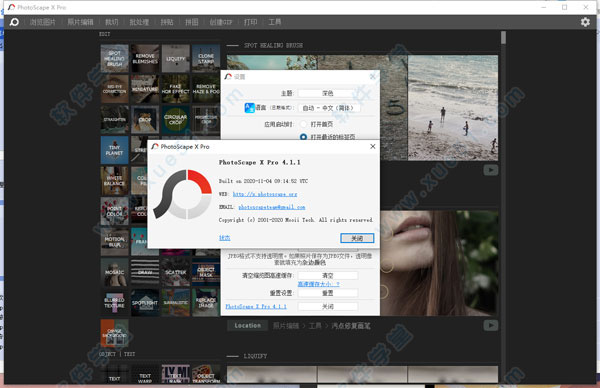Select the Draw tool tile

tap(145, 272)
